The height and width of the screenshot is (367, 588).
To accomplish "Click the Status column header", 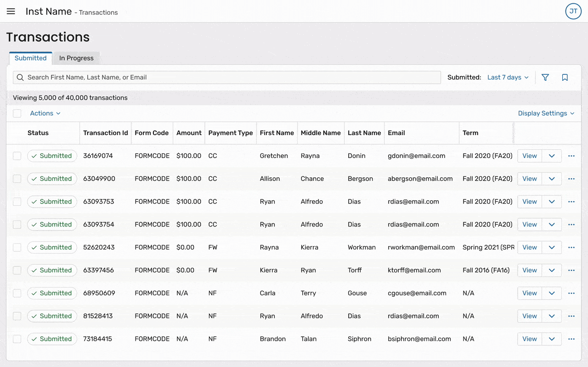I will 38,133.
